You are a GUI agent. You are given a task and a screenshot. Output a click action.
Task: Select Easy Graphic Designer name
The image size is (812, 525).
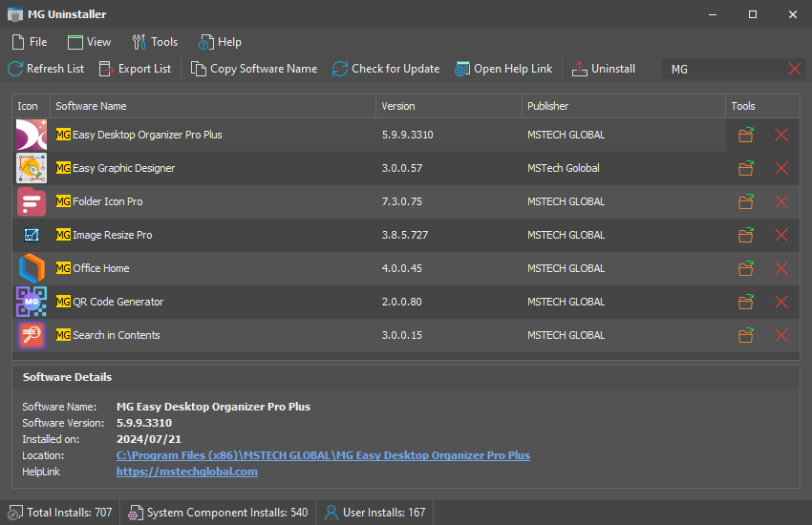pos(116,168)
